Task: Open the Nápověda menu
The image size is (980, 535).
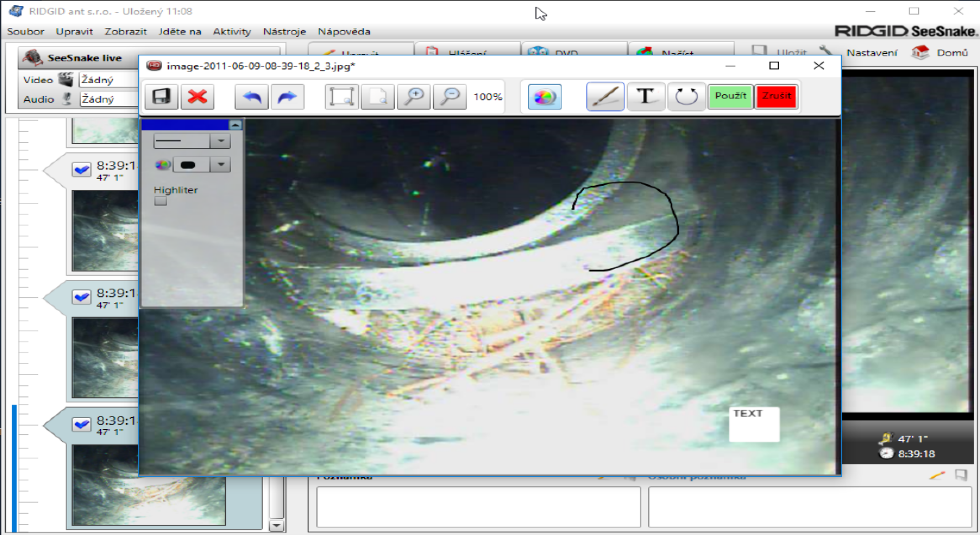Action: (x=344, y=32)
